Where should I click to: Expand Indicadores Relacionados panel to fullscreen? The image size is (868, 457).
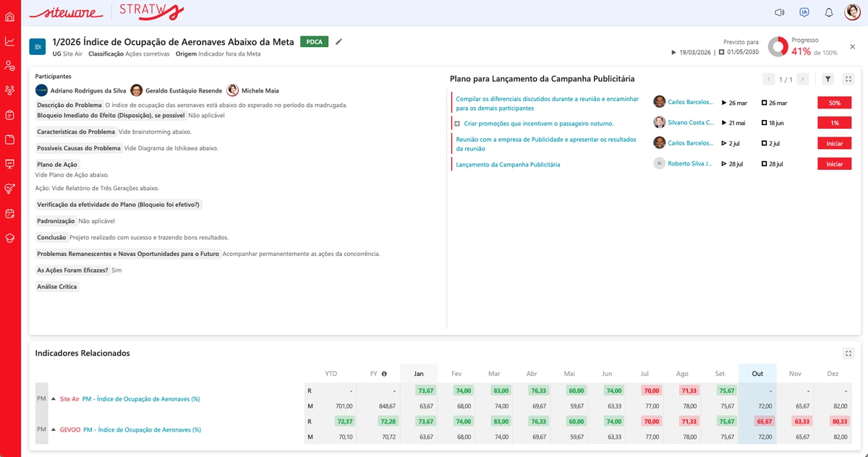(x=848, y=354)
